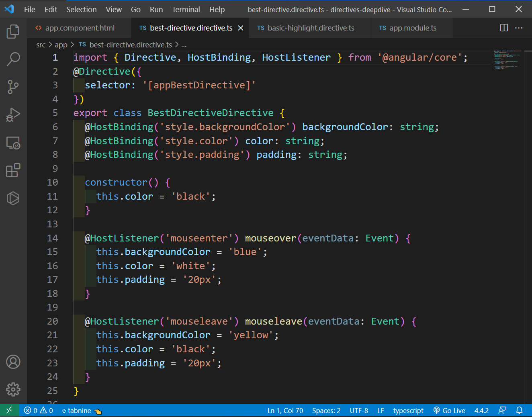Open the View menu
532x417 pixels.
coord(114,9)
